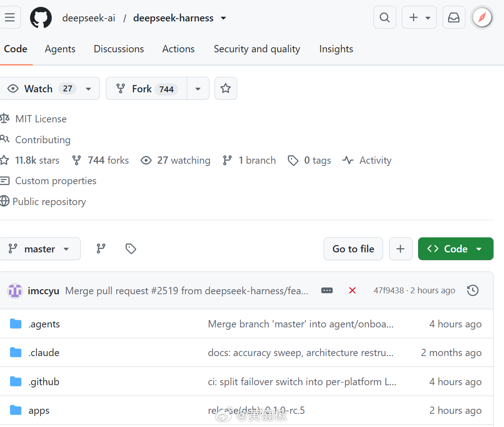This screenshot has height=427, width=504.
Task: Open the deepseek-ai owner link
Action: point(89,18)
